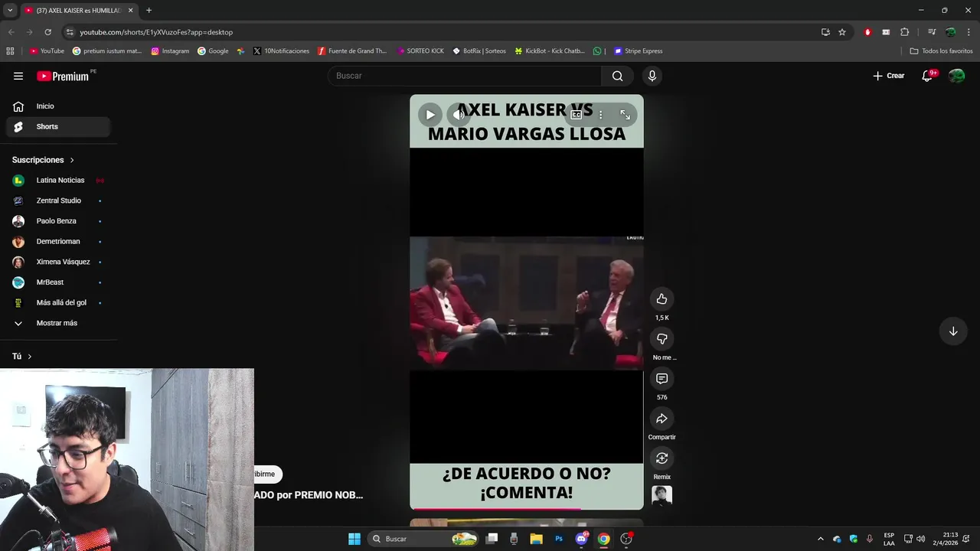The width and height of the screenshot is (980, 551).
Task: Open the Shorts player more options menu
Action: 601,115
